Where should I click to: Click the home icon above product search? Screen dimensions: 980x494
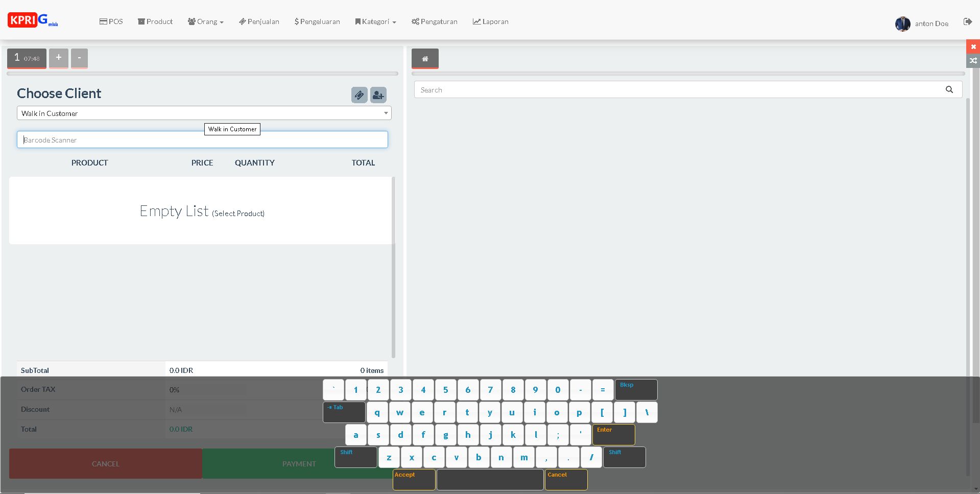pyautogui.click(x=425, y=59)
